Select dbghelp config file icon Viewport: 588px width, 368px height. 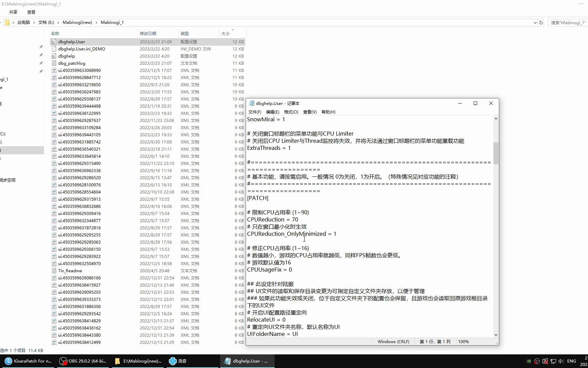[54, 56]
